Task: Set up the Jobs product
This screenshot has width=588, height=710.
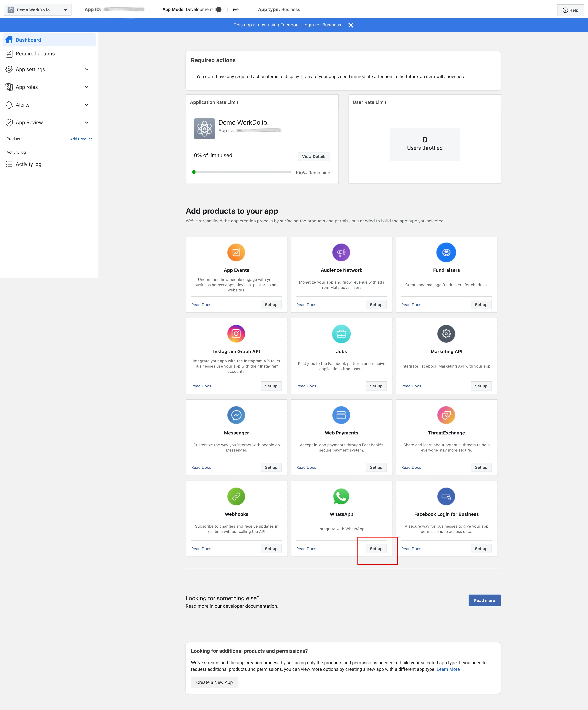Action: [376, 386]
